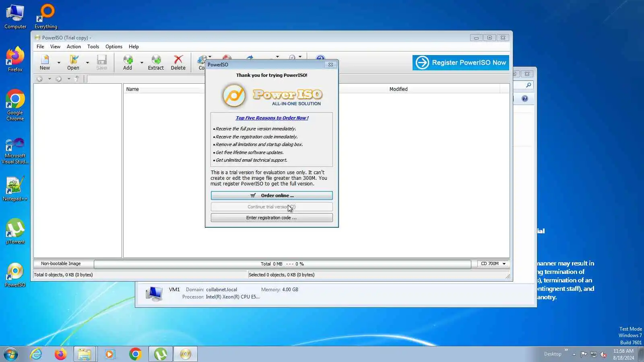Click the Firefox icon on the taskbar

click(61, 354)
